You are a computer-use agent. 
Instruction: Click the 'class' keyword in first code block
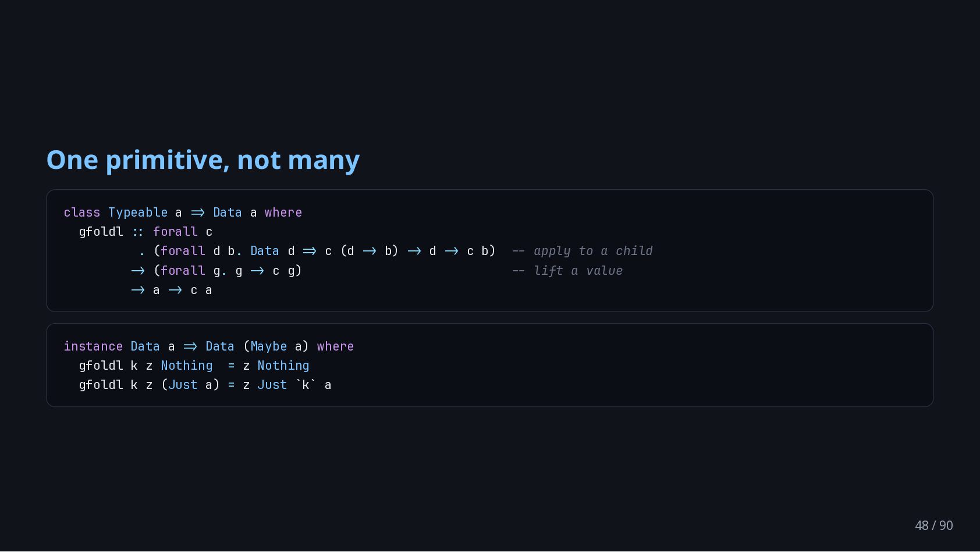click(82, 213)
